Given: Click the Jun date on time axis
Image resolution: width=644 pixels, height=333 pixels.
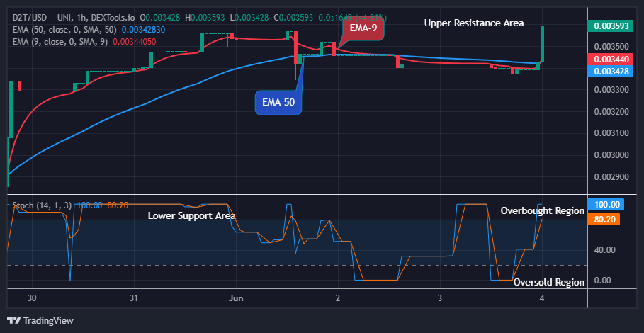Looking at the screenshot, I should coord(237,298).
